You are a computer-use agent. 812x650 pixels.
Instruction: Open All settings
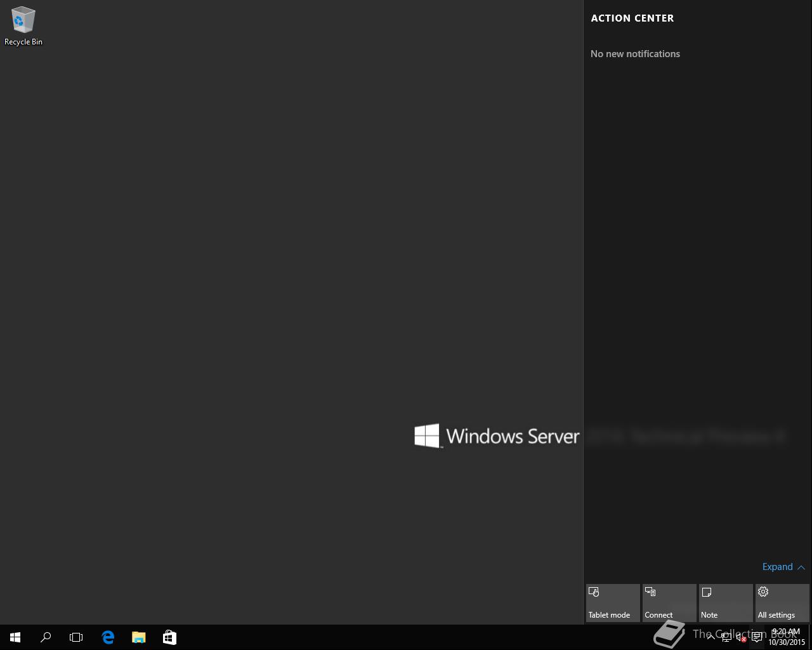782,603
